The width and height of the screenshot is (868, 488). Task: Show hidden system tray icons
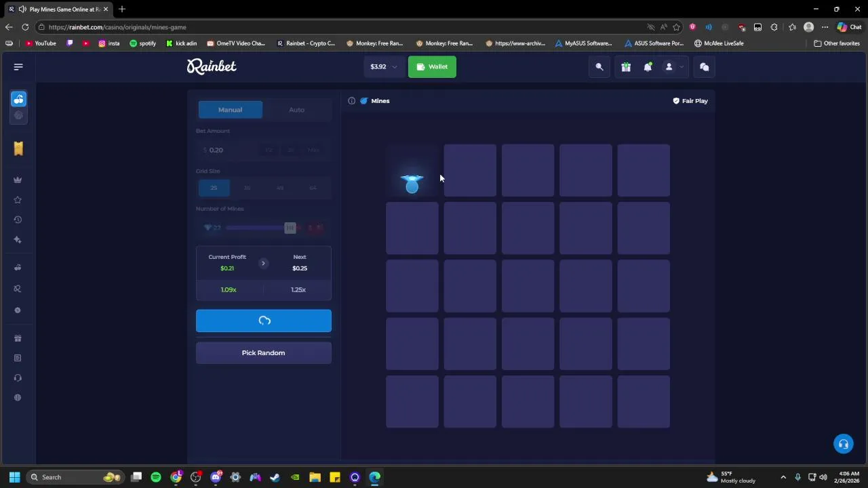click(783, 477)
